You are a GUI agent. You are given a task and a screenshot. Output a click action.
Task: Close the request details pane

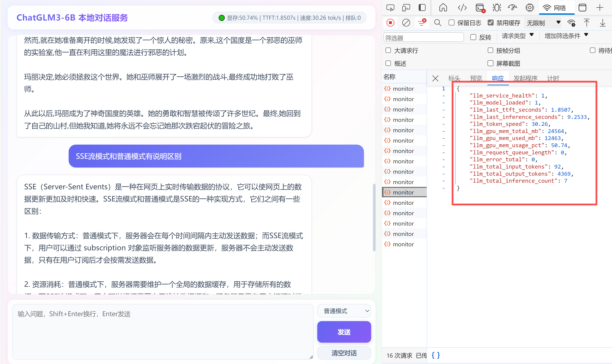pos(435,79)
